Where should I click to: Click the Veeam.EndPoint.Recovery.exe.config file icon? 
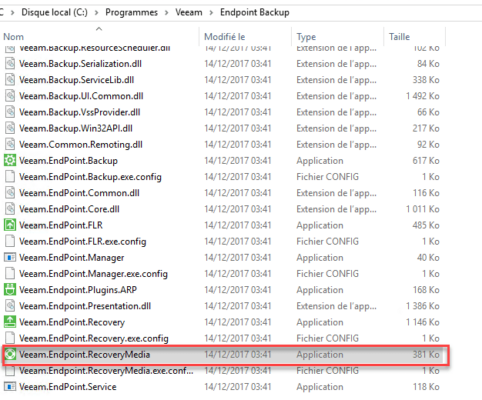(x=10, y=338)
